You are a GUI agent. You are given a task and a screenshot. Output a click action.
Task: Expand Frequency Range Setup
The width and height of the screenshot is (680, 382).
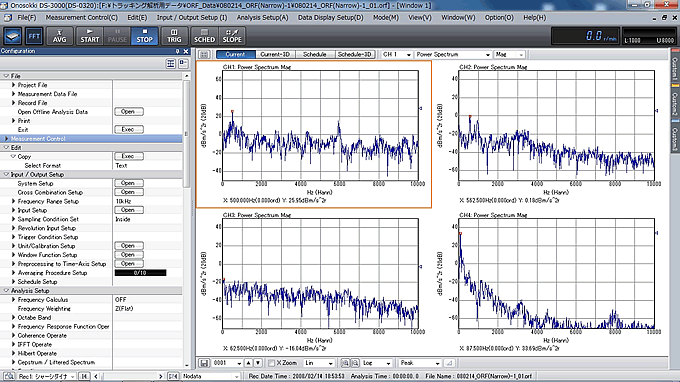[x=13, y=201]
